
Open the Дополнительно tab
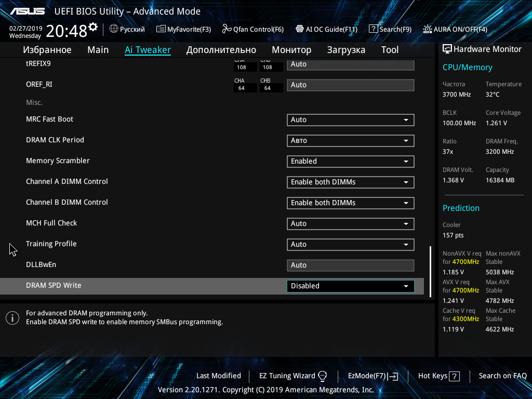[221, 50]
